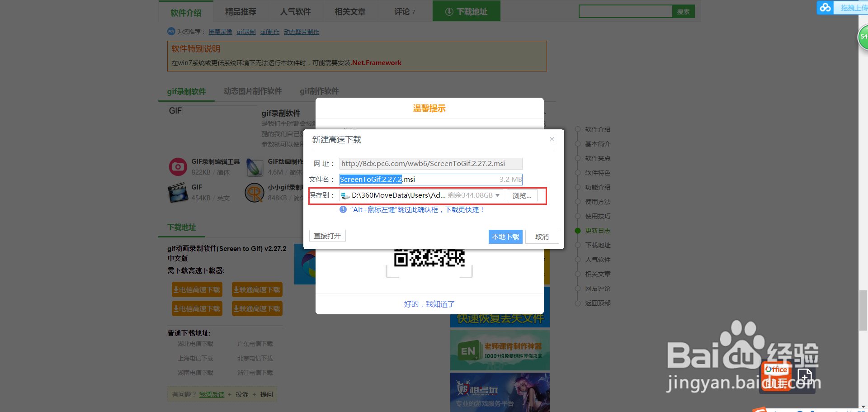Jump to 功能介绍 in side navigation
The image size is (868, 412).
598,187
